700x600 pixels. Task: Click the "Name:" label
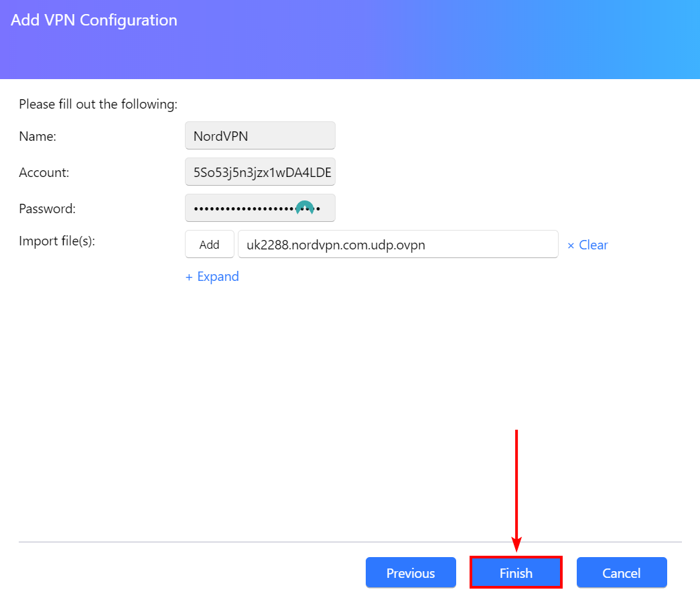[x=38, y=136]
